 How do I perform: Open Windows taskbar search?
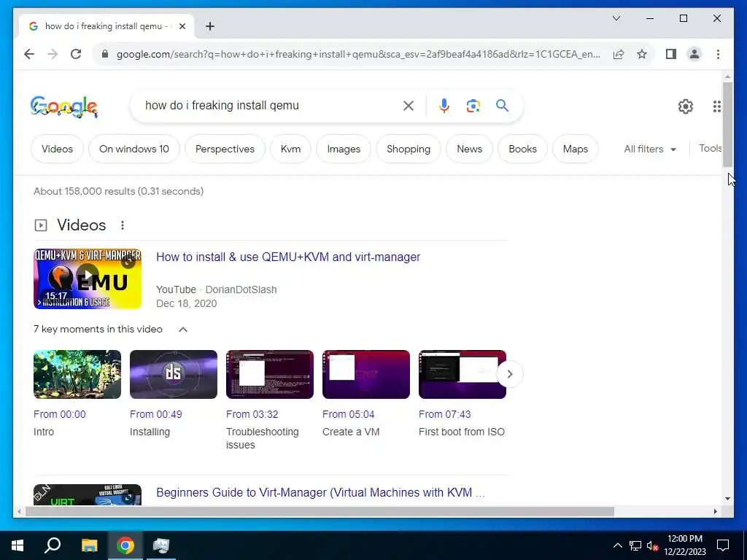(x=53, y=545)
